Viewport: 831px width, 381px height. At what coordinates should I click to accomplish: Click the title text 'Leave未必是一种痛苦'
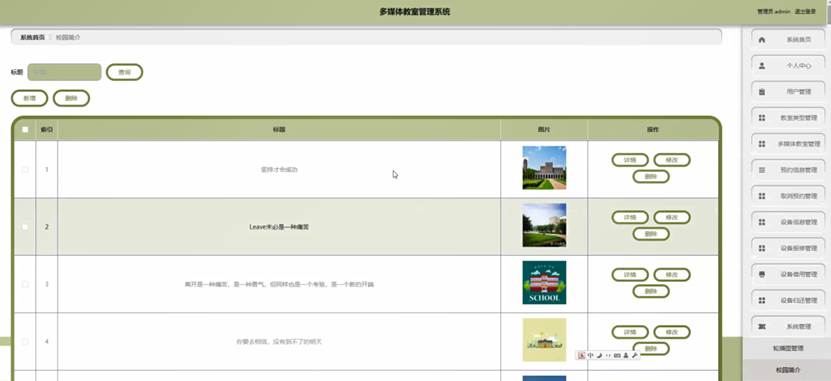pyautogui.click(x=279, y=227)
